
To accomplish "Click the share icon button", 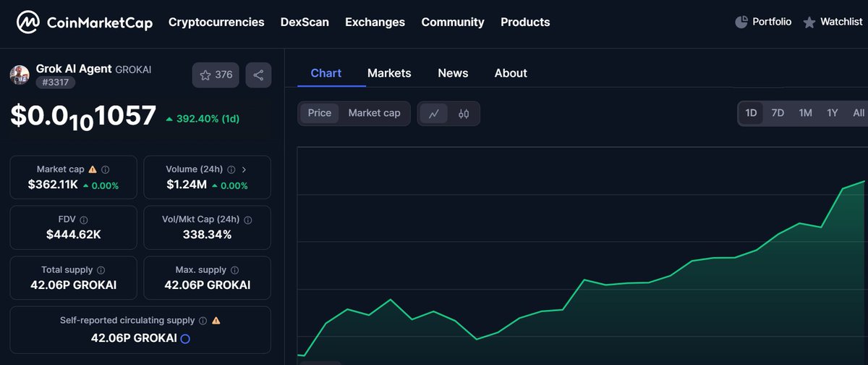I will tap(258, 75).
